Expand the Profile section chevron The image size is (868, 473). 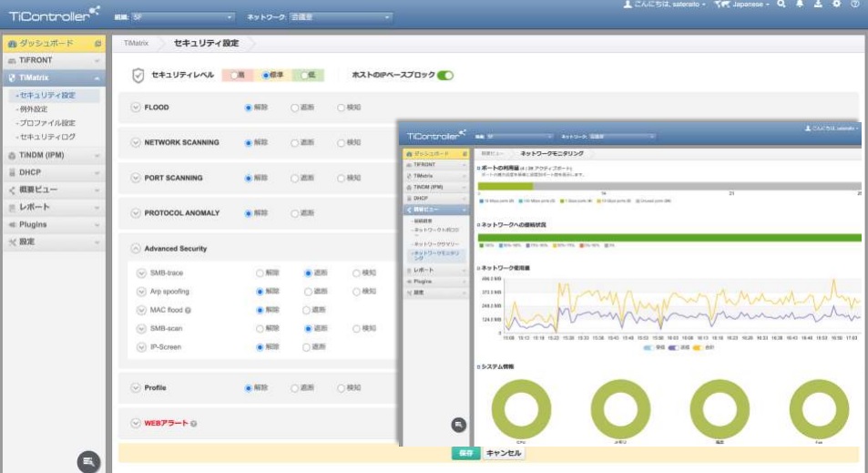pos(136,387)
